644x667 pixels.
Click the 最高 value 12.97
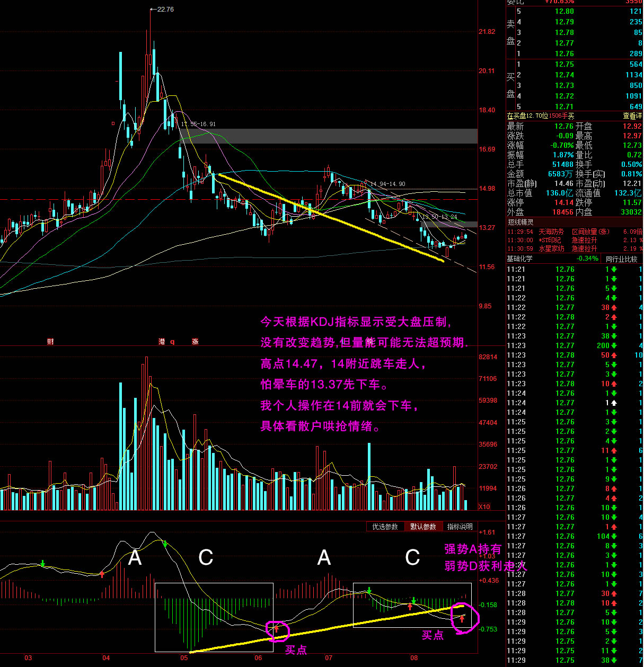(632, 136)
